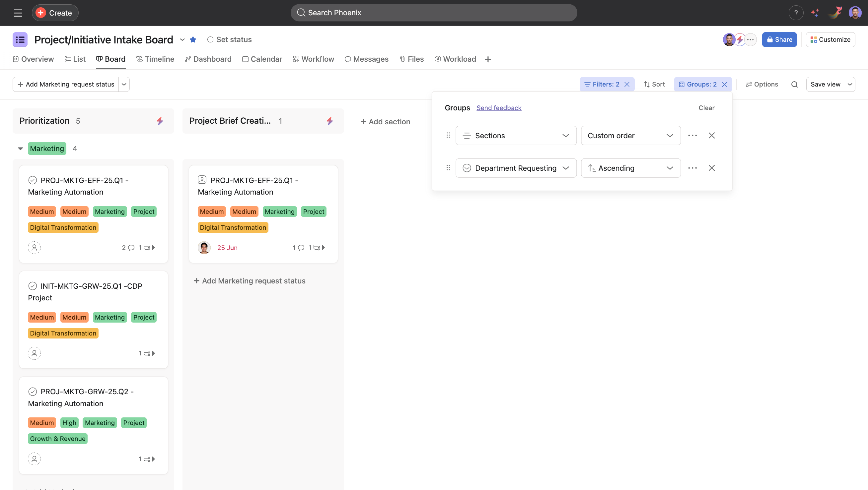Open Asana AI sparkle icon
This screenshot has width=868, height=490.
click(x=815, y=13)
